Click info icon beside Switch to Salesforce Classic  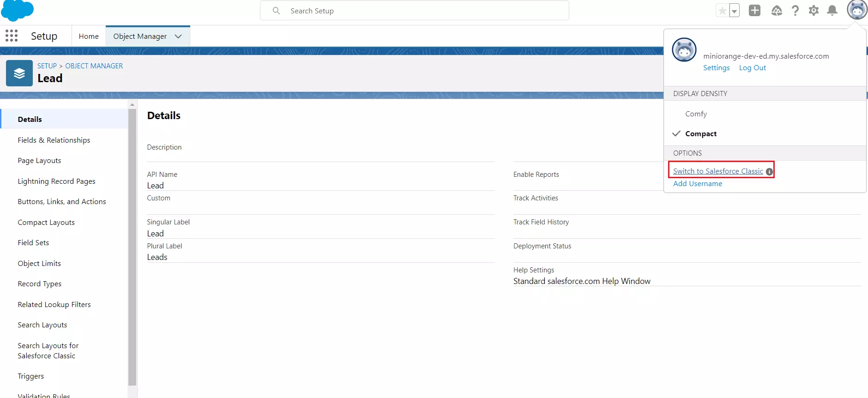click(769, 172)
